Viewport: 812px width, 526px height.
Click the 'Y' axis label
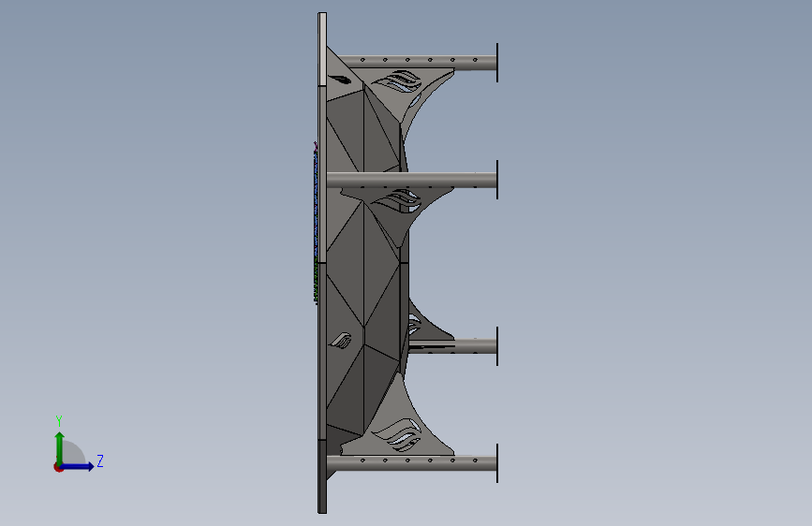[59, 420]
